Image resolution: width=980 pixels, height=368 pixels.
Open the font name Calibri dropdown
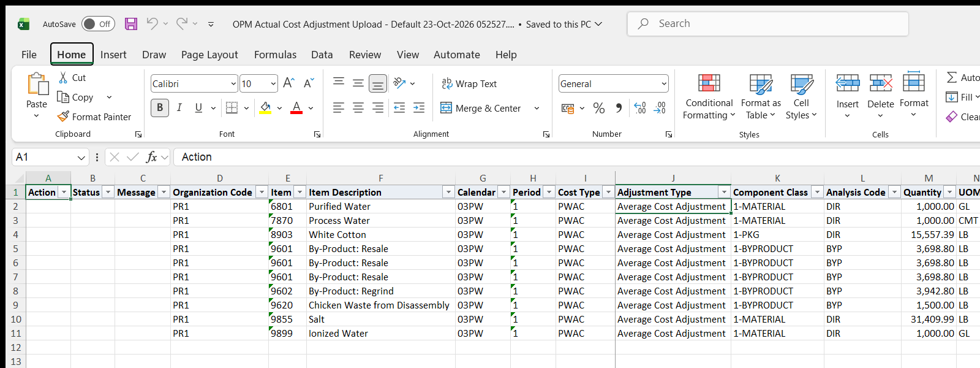point(233,83)
